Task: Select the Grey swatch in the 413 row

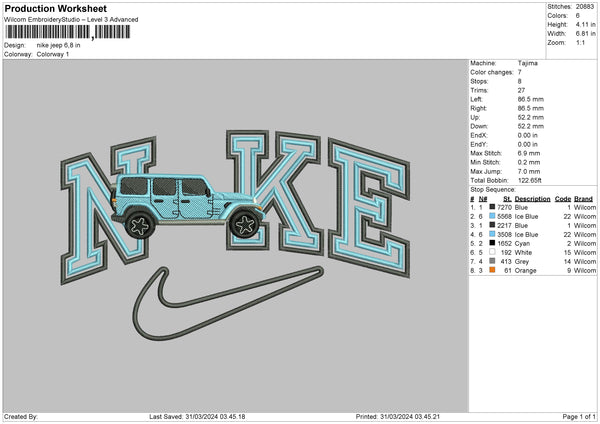Action: click(x=492, y=261)
